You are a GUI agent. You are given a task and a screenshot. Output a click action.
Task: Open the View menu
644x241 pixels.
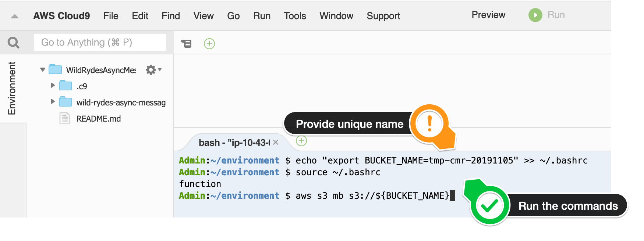coord(204,16)
